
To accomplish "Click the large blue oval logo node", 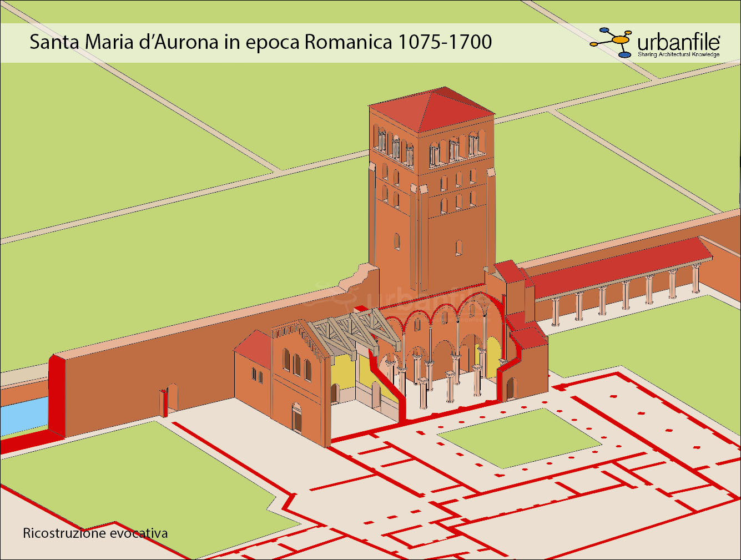I will point(624,54).
